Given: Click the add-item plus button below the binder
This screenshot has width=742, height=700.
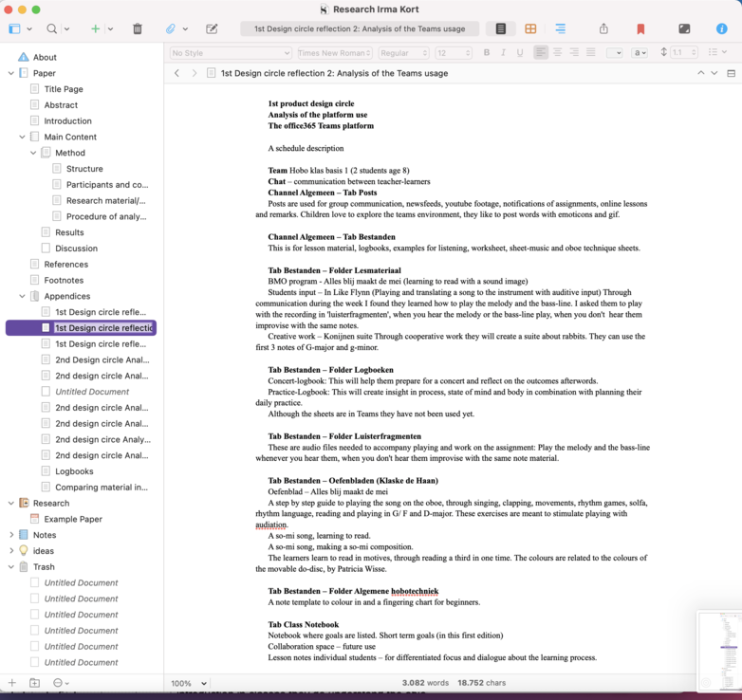Looking at the screenshot, I should click(x=12, y=683).
